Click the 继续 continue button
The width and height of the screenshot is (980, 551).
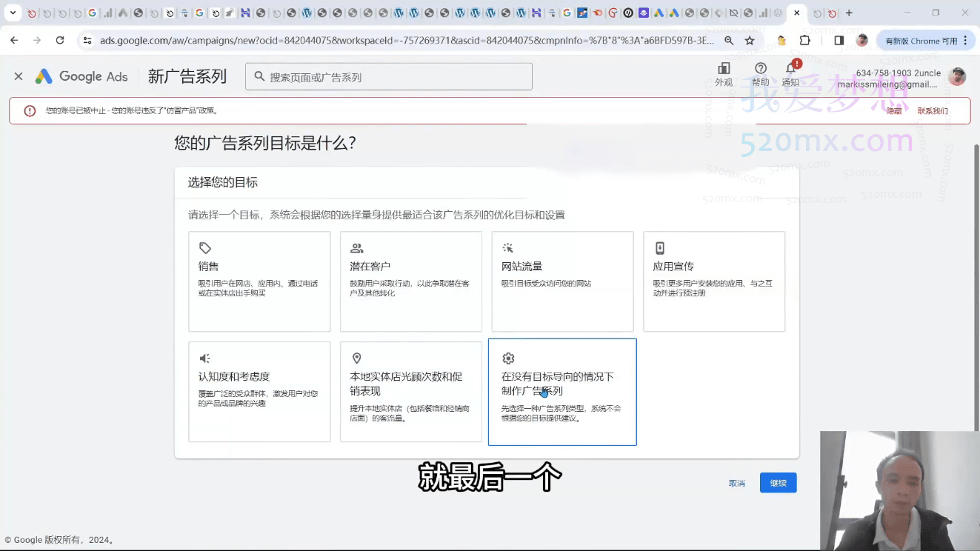click(x=778, y=483)
